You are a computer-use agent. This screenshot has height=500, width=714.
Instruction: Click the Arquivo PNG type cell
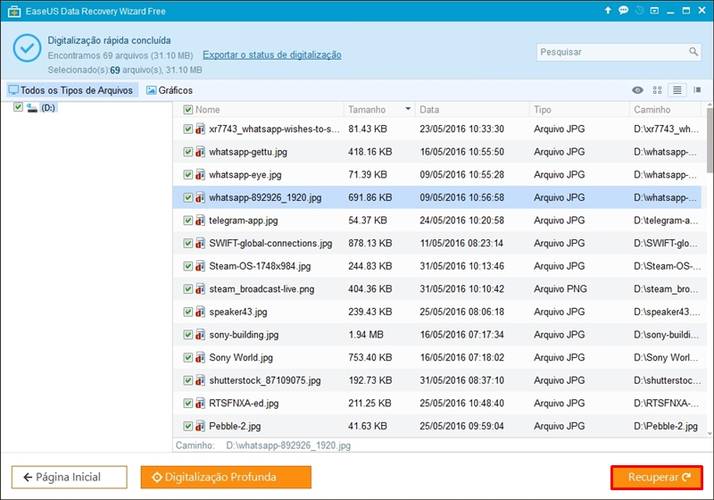[x=560, y=289]
